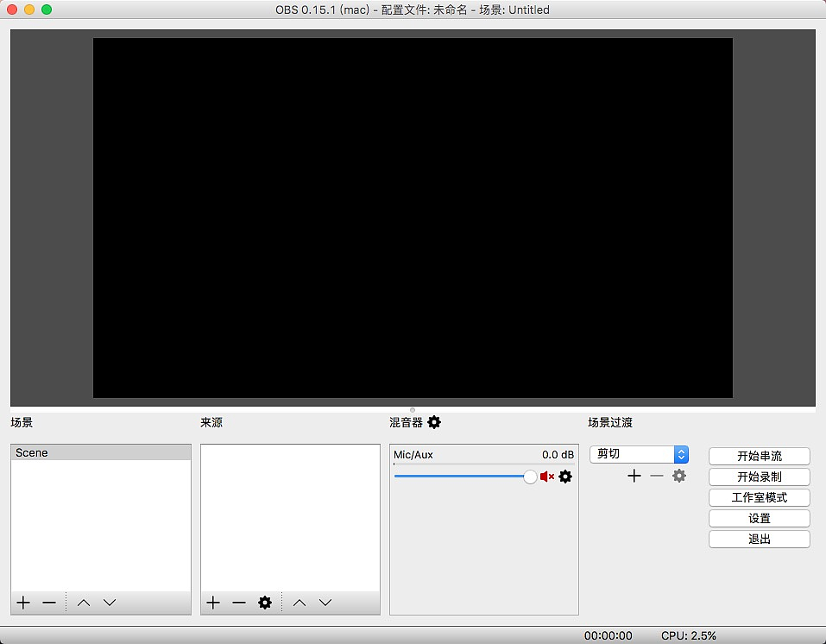Add a new source with plus icon
Screen dimensions: 826x644
coord(213,603)
